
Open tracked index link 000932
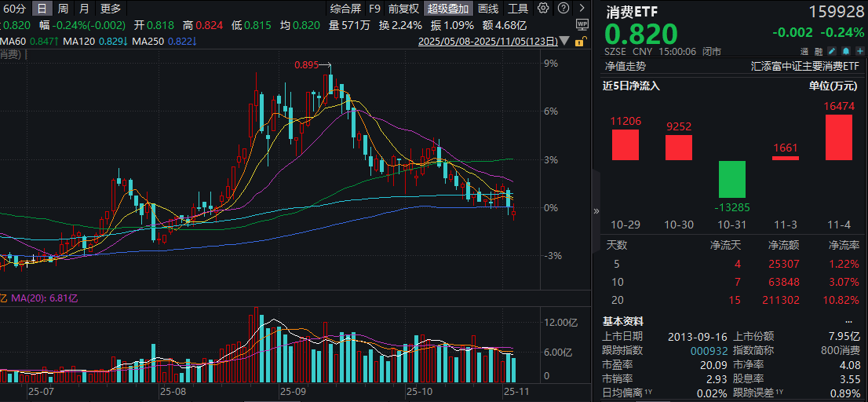[x=709, y=350]
